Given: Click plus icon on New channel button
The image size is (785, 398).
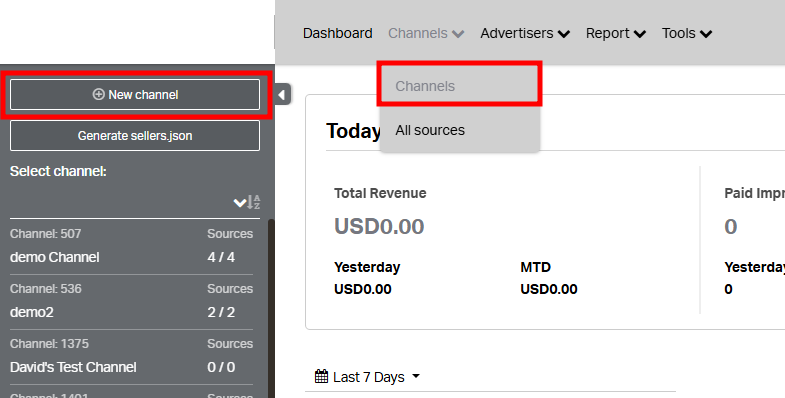Looking at the screenshot, I should pyautogui.click(x=99, y=94).
